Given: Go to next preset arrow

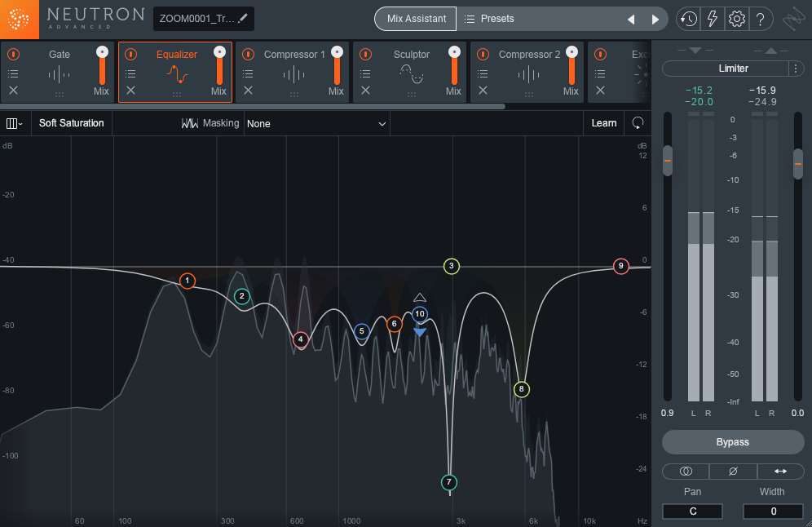Looking at the screenshot, I should 655,20.
